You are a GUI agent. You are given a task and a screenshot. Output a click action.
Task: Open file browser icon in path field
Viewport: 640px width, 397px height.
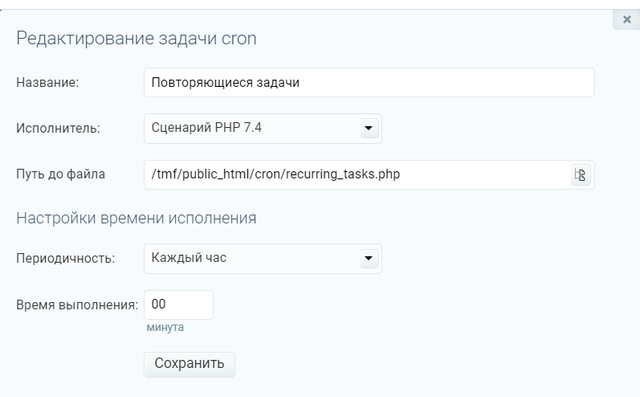pyautogui.click(x=580, y=175)
